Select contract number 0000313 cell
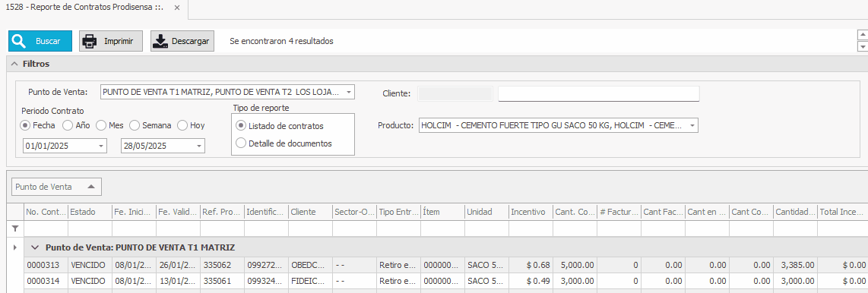The height and width of the screenshot is (293, 868). (x=46, y=265)
